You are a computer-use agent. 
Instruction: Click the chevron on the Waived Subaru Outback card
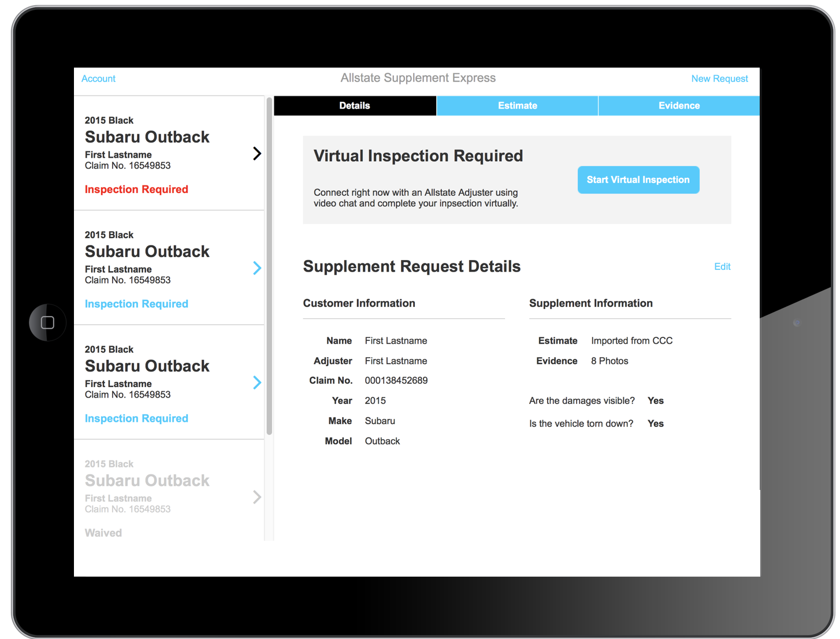[257, 497]
